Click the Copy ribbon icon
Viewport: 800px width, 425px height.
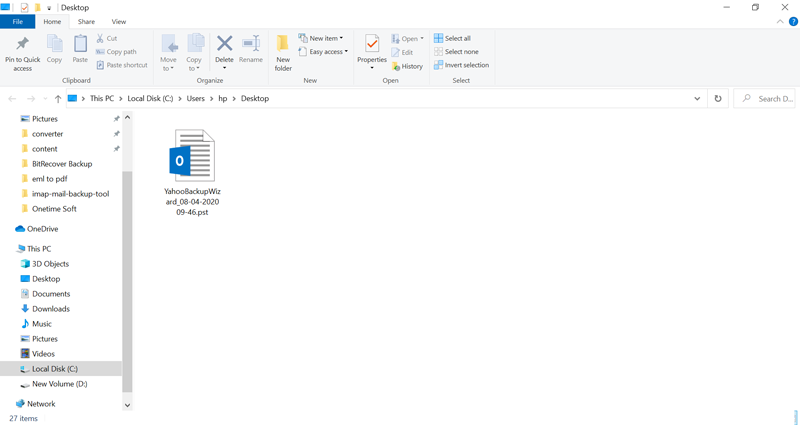[x=55, y=44]
